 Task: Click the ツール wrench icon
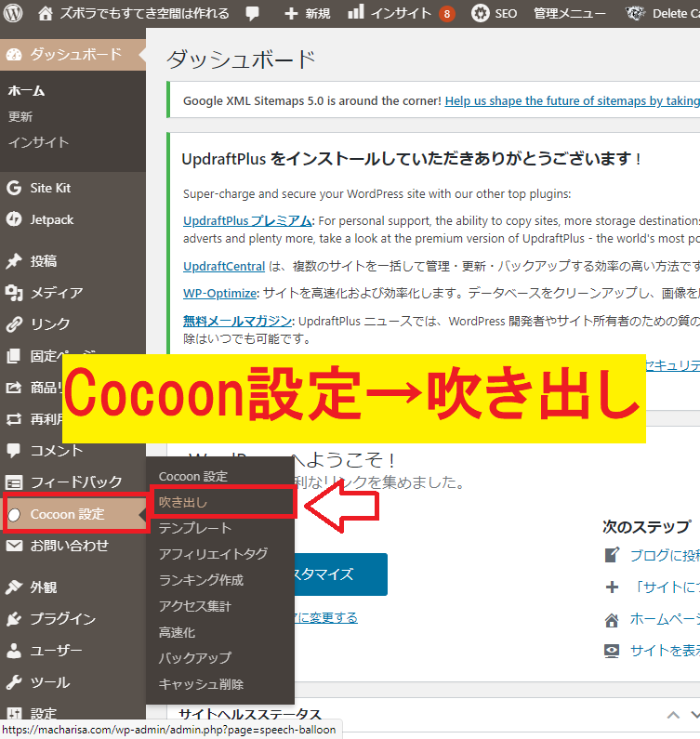click(14, 682)
